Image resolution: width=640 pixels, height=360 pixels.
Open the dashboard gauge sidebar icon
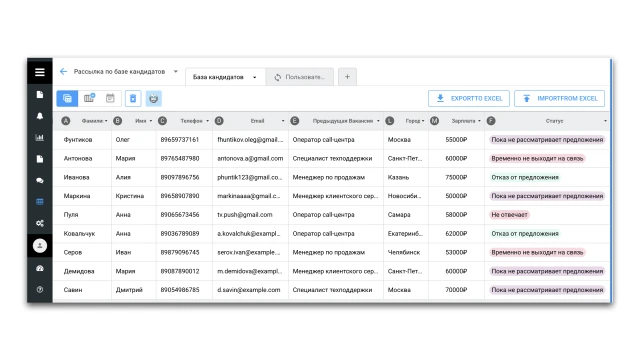[x=40, y=268]
